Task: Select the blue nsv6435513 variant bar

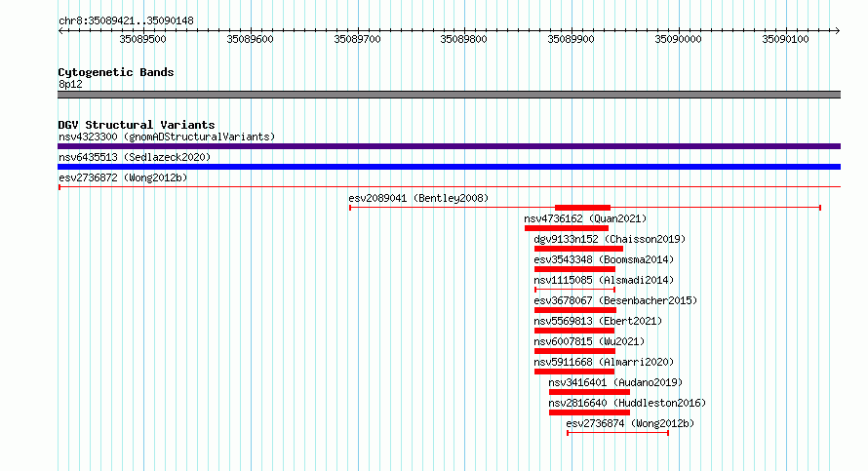Action: [449, 167]
